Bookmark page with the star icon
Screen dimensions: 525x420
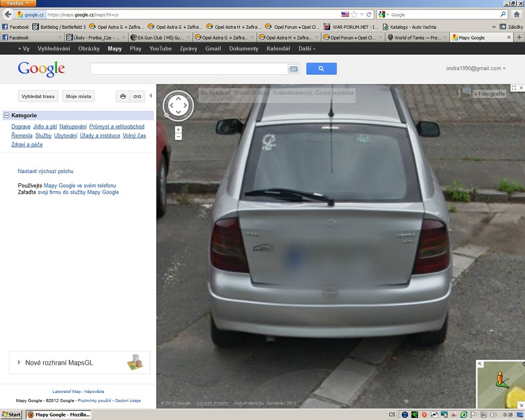pyautogui.click(x=353, y=14)
